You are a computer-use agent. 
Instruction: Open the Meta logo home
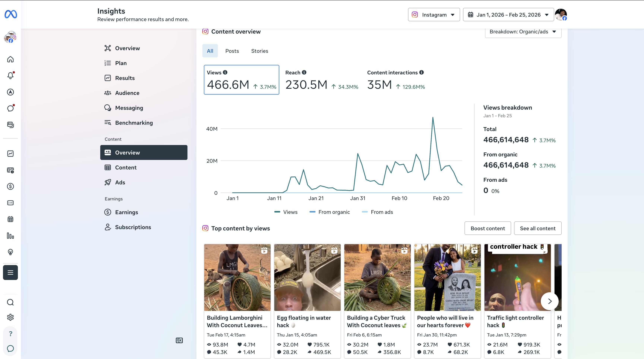pyautogui.click(x=10, y=14)
